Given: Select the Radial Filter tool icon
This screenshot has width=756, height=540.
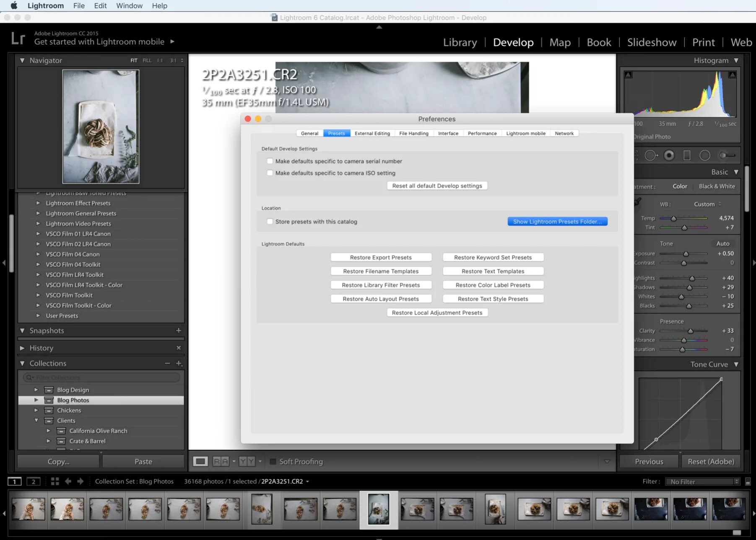Looking at the screenshot, I should click(x=705, y=155).
